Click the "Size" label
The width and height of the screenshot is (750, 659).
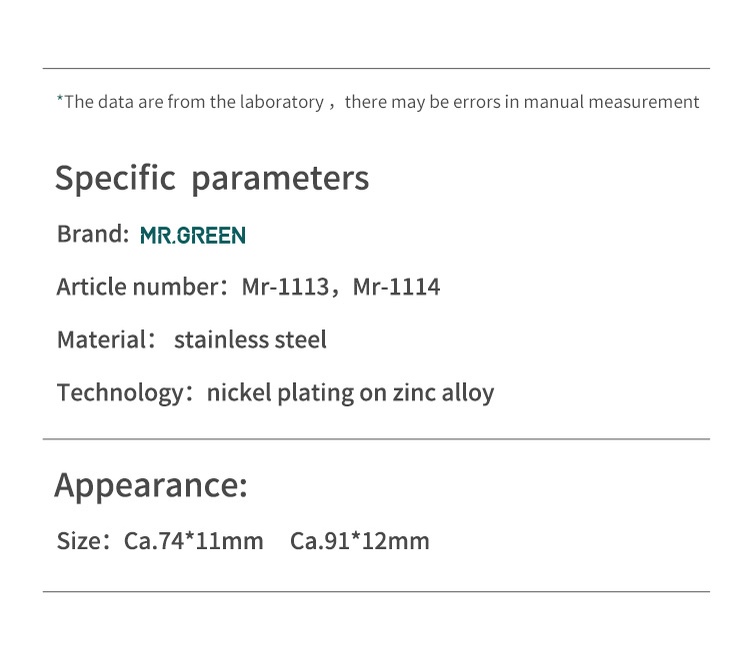(x=78, y=541)
